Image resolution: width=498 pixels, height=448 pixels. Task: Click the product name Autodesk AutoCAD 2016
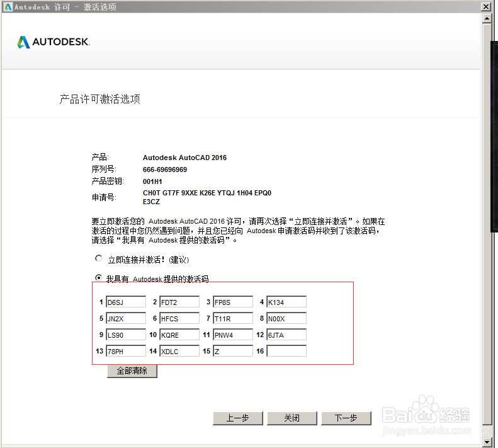(184, 158)
